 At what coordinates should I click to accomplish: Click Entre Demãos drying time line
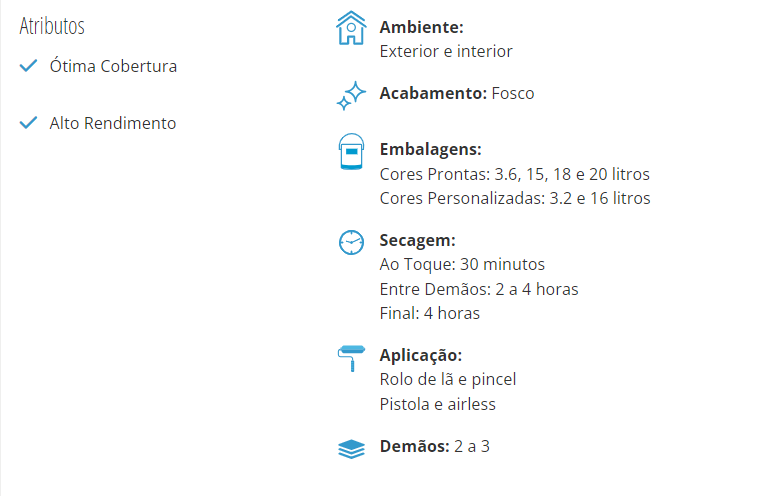point(479,289)
